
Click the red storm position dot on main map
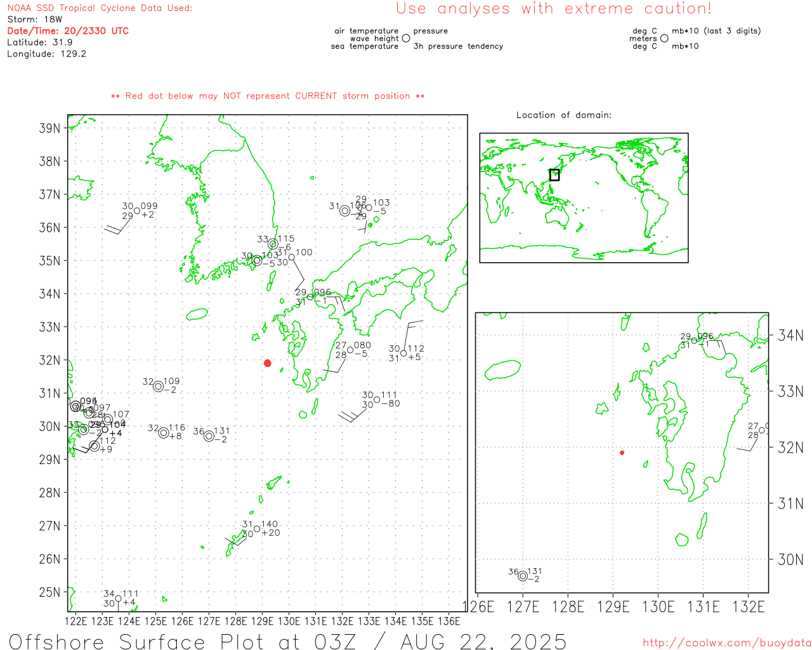pos(268,363)
